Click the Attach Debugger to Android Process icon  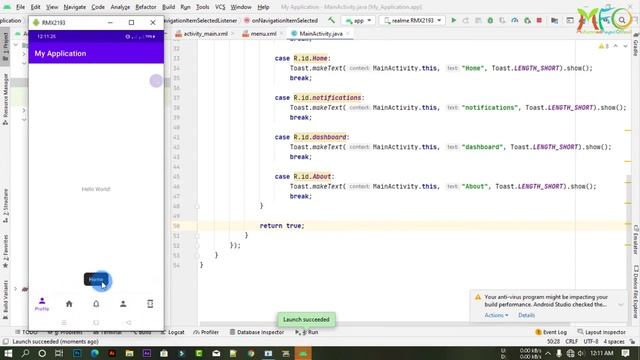point(527,20)
